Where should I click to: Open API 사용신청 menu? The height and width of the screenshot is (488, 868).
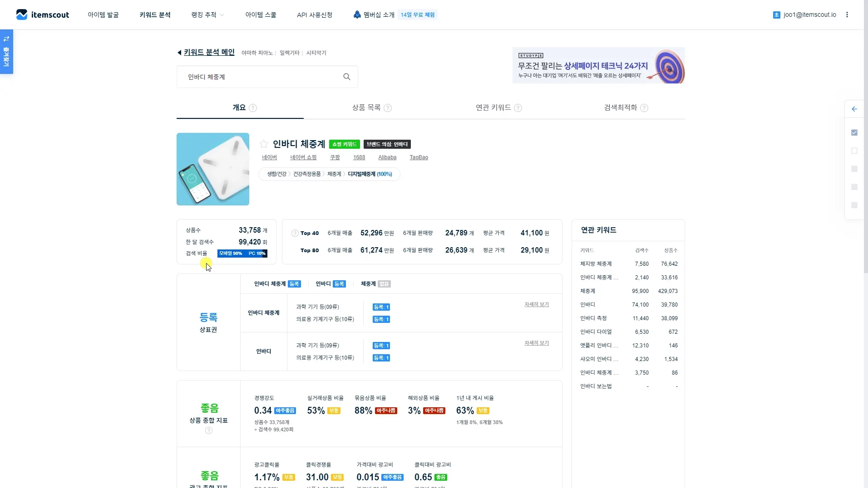[x=315, y=15]
